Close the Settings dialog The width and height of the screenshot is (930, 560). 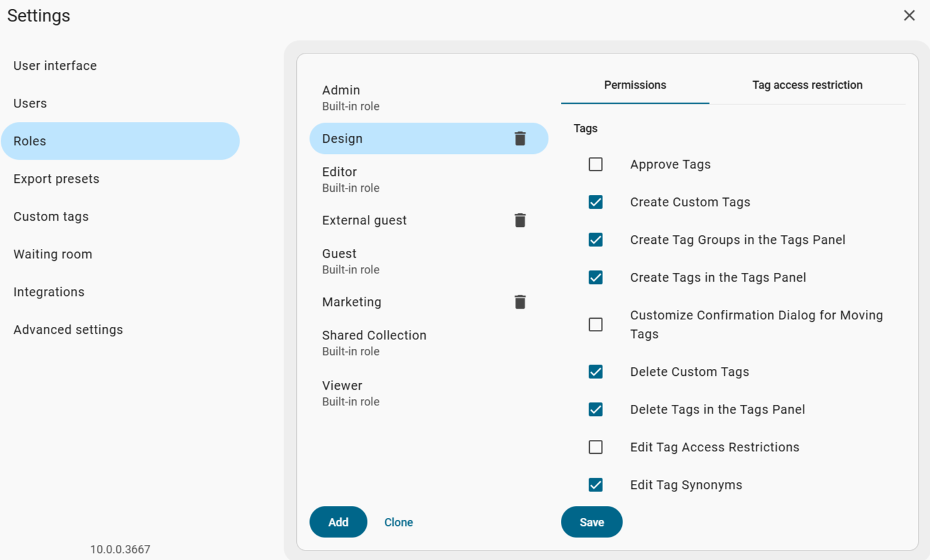[x=909, y=16]
